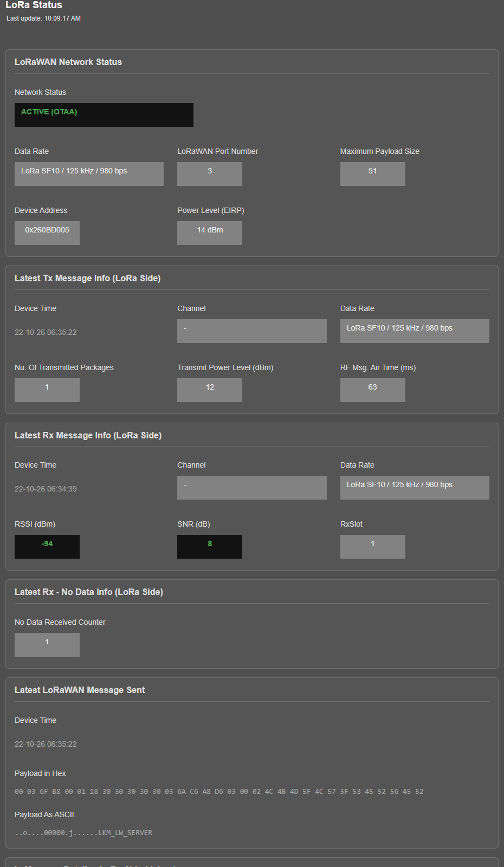Click the Device Address field 0x260BD005
The width and height of the screenshot is (504, 867).
pos(47,233)
